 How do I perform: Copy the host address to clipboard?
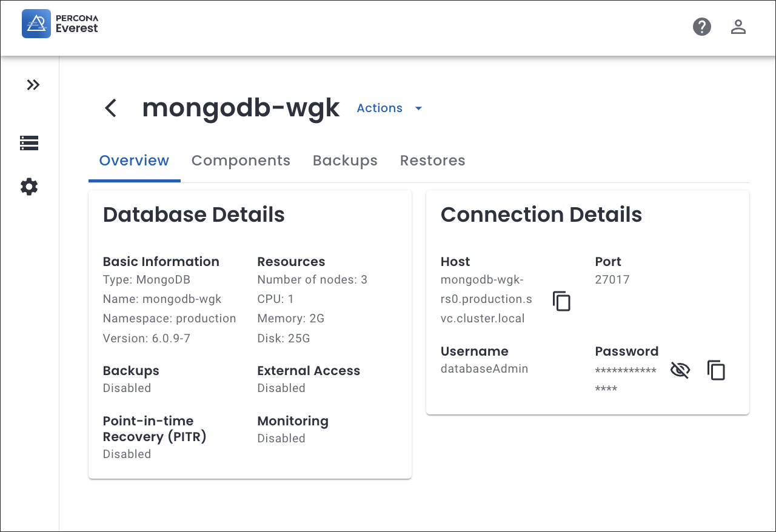coord(561,301)
